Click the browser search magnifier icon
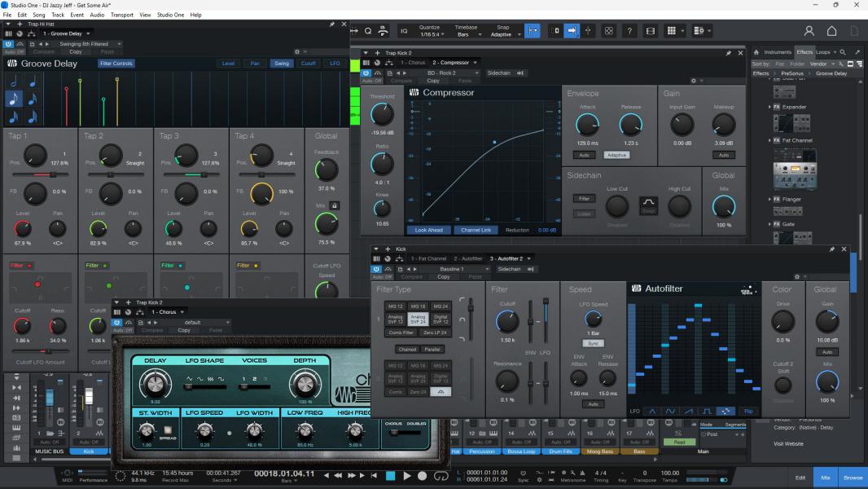868x489 pixels. 843,52
